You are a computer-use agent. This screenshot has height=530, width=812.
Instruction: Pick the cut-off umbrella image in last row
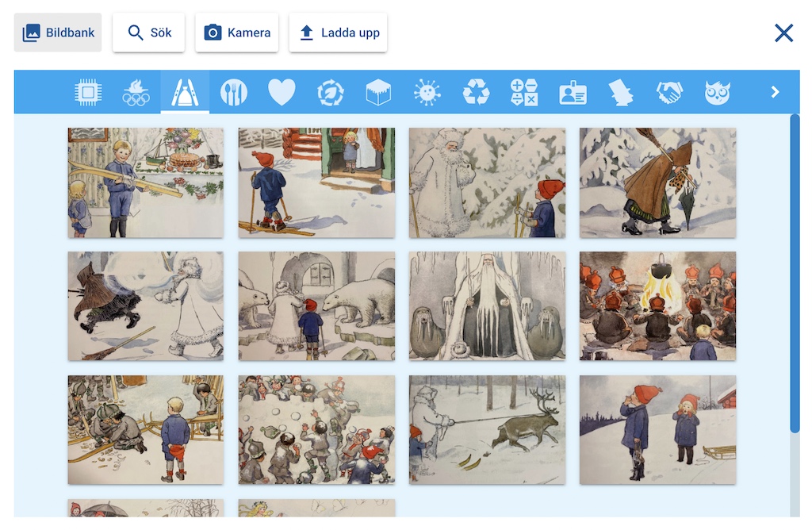pos(146,509)
